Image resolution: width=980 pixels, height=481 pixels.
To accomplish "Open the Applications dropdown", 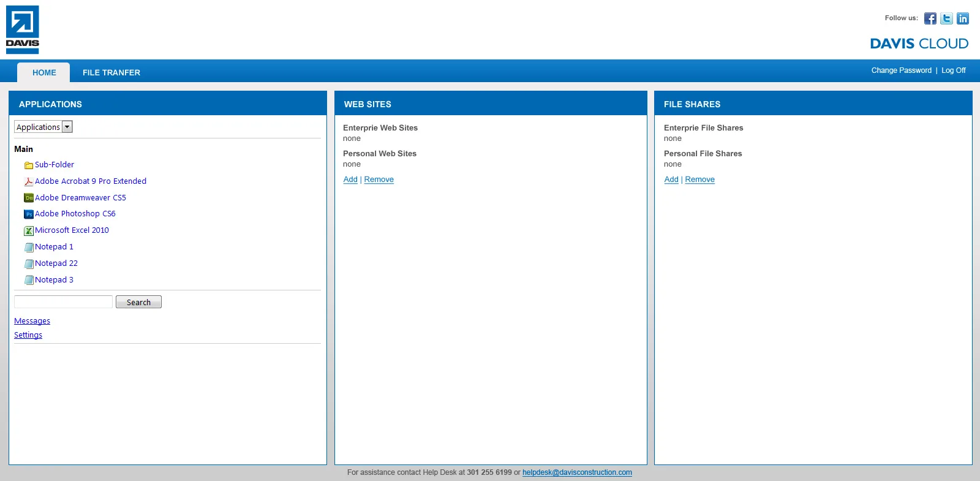I will [x=43, y=127].
